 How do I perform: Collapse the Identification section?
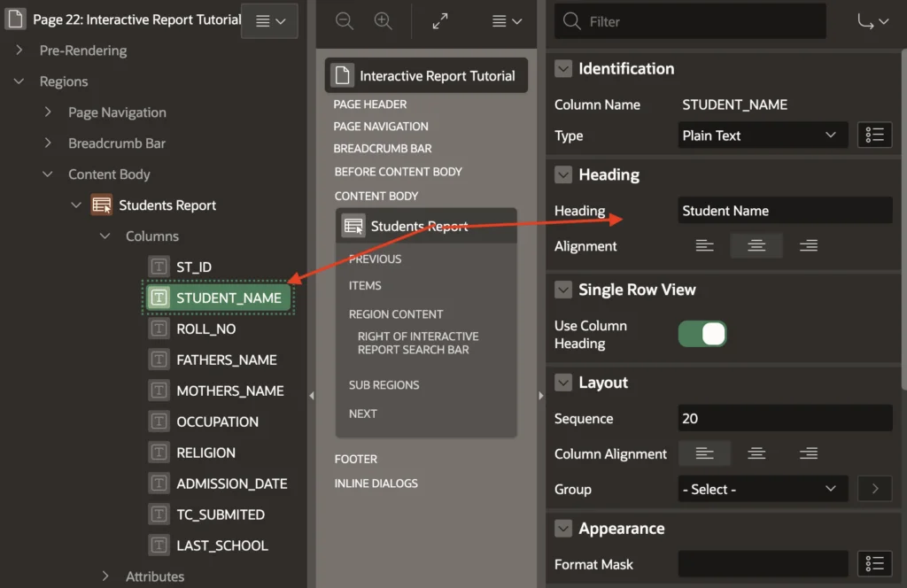tap(563, 69)
